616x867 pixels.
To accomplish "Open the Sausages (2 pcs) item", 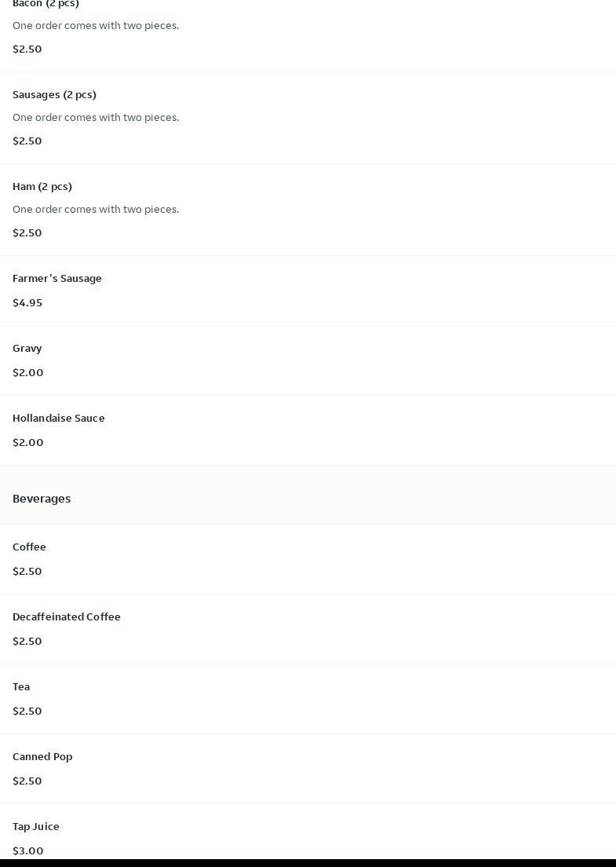I will click(x=54, y=95).
